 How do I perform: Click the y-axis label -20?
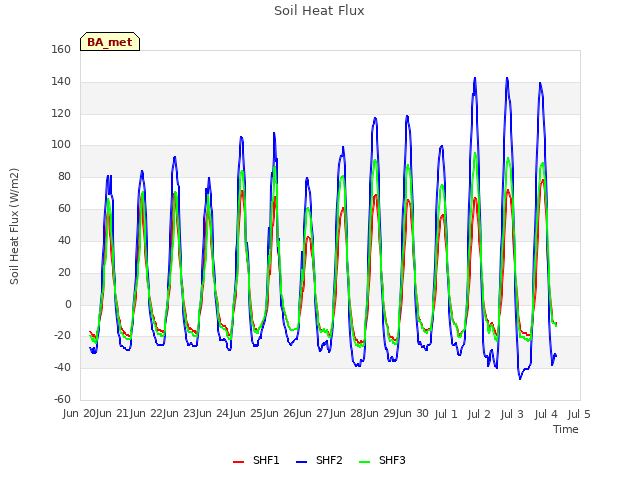tap(62, 336)
